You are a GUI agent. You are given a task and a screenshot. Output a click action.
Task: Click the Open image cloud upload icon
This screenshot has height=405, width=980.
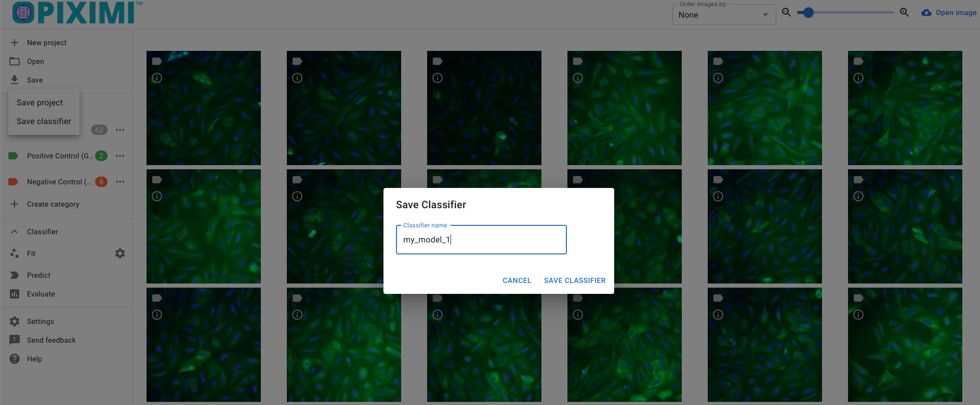(x=926, y=13)
